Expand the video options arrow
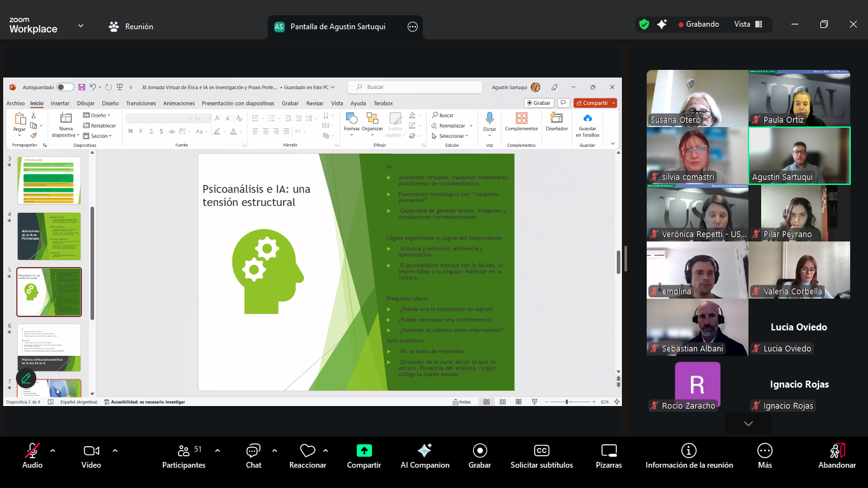 115,451
